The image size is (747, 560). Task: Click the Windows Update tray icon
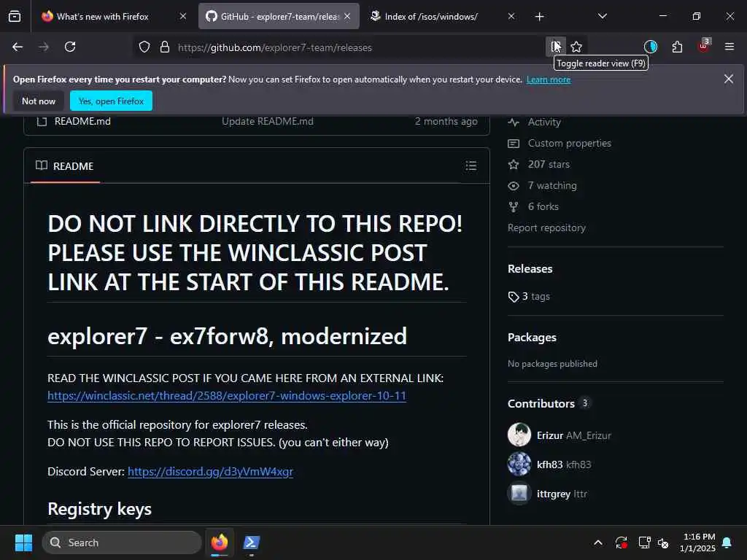pos(622,542)
